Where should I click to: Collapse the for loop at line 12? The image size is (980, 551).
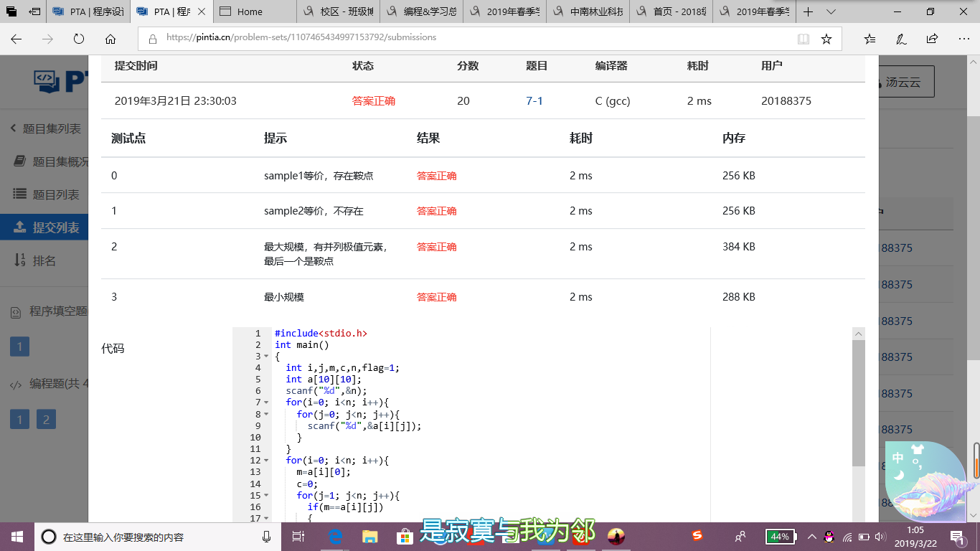266,461
